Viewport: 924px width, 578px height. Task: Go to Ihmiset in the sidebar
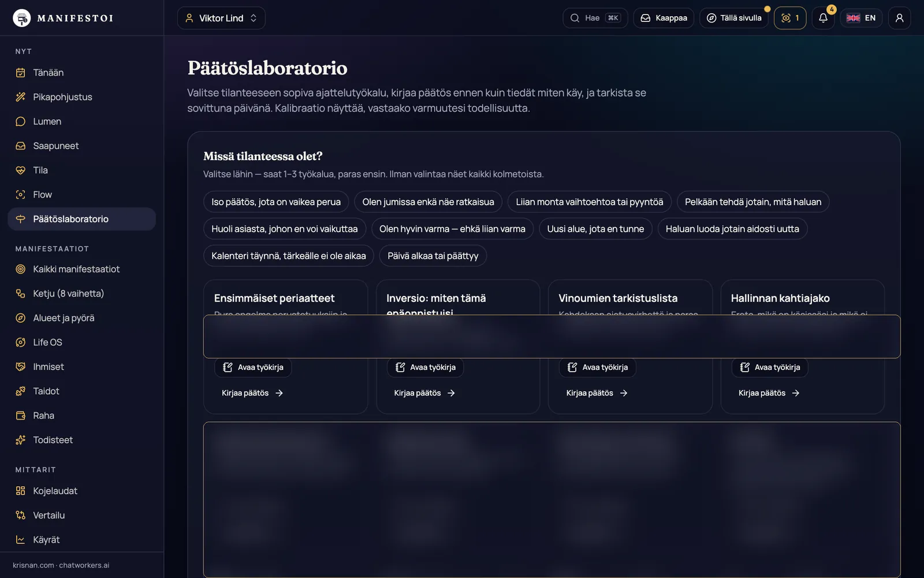tap(82, 366)
